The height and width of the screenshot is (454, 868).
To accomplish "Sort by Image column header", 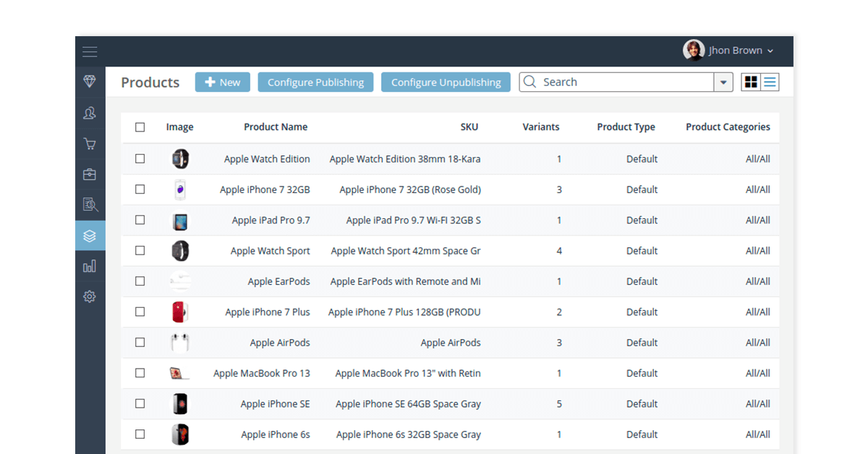I will (x=179, y=127).
